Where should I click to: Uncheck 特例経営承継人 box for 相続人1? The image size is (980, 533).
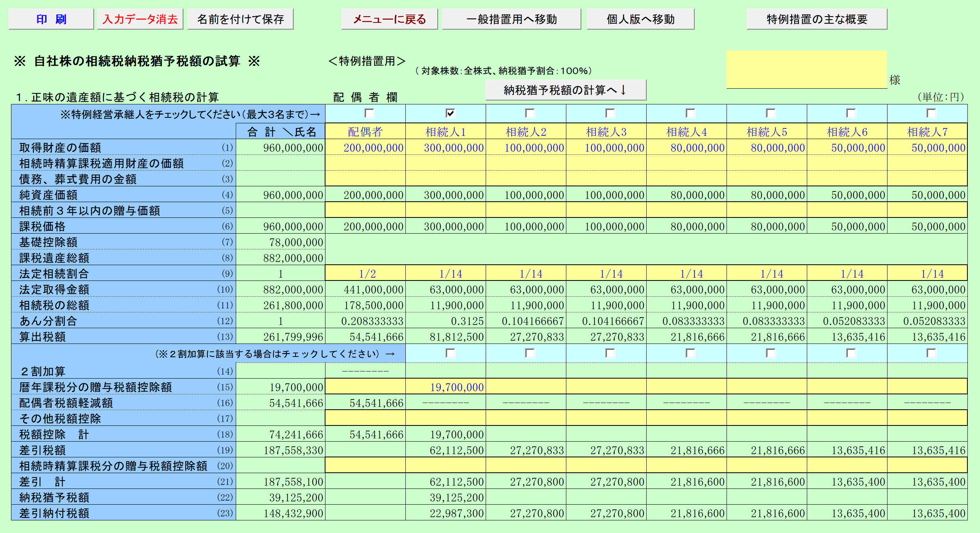tap(450, 113)
